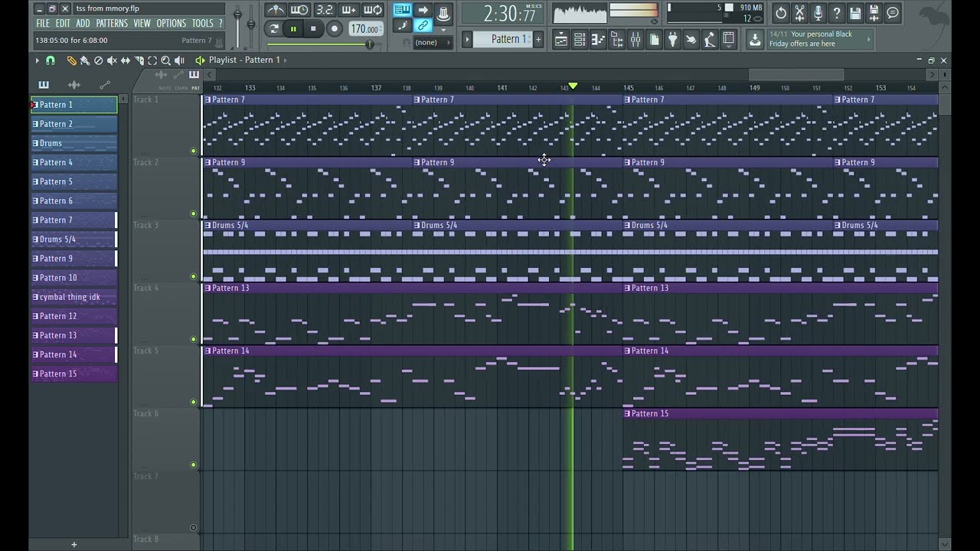Screen dimensions: 980x551
Task: Select the Slice tool in the Playlist toolbar
Action: click(x=139, y=60)
